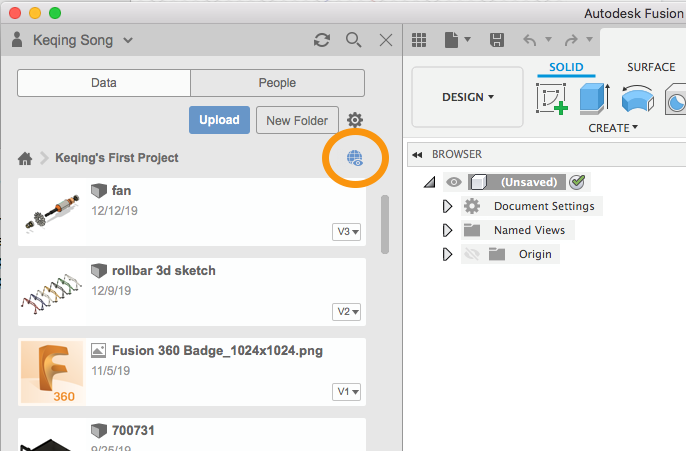Image resolution: width=686 pixels, height=451 pixels.
Task: Select rollbar 3d sketch file name
Action: (x=164, y=271)
